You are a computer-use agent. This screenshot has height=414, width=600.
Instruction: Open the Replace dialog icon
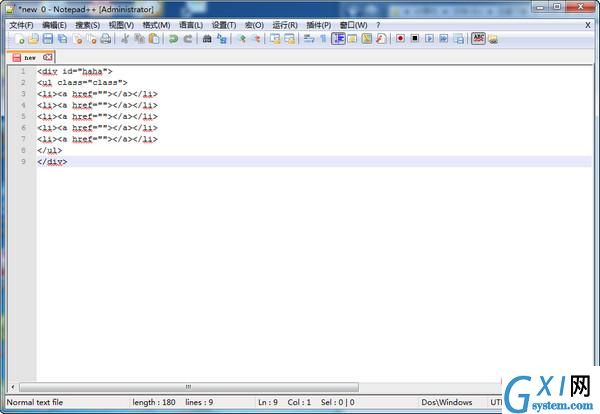click(222, 39)
